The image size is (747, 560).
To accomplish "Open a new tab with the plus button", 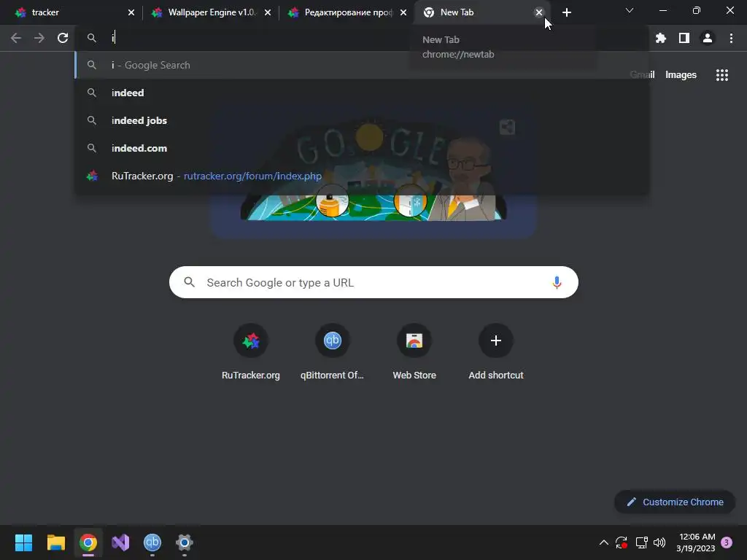I will coord(566,13).
